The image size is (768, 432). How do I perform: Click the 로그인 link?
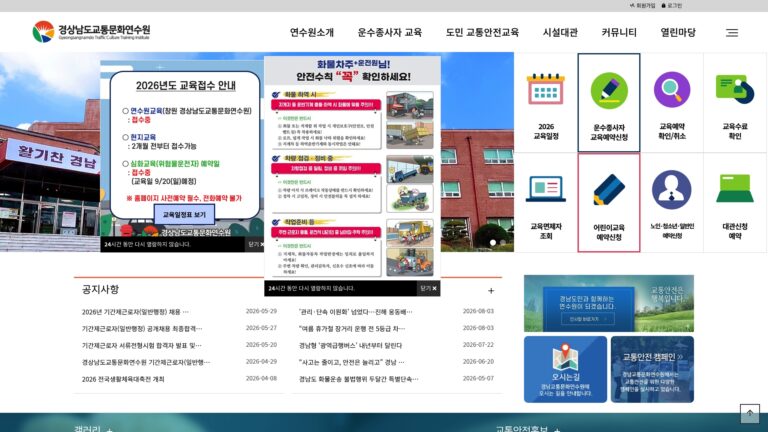pos(672,6)
